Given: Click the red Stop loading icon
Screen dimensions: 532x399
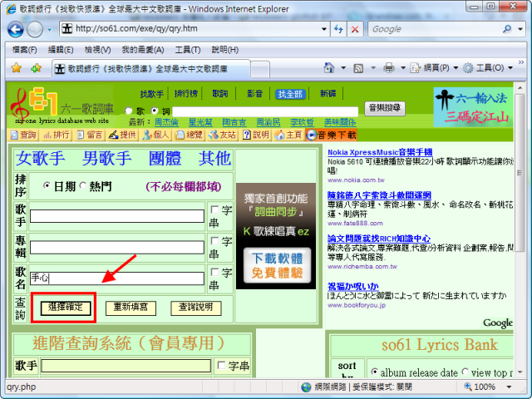Looking at the screenshot, I should pos(355,29).
